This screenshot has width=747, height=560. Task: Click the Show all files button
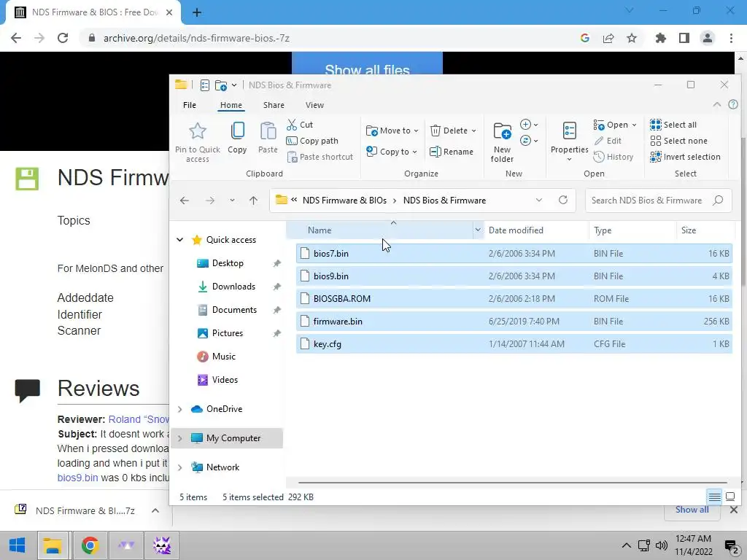[x=367, y=64]
